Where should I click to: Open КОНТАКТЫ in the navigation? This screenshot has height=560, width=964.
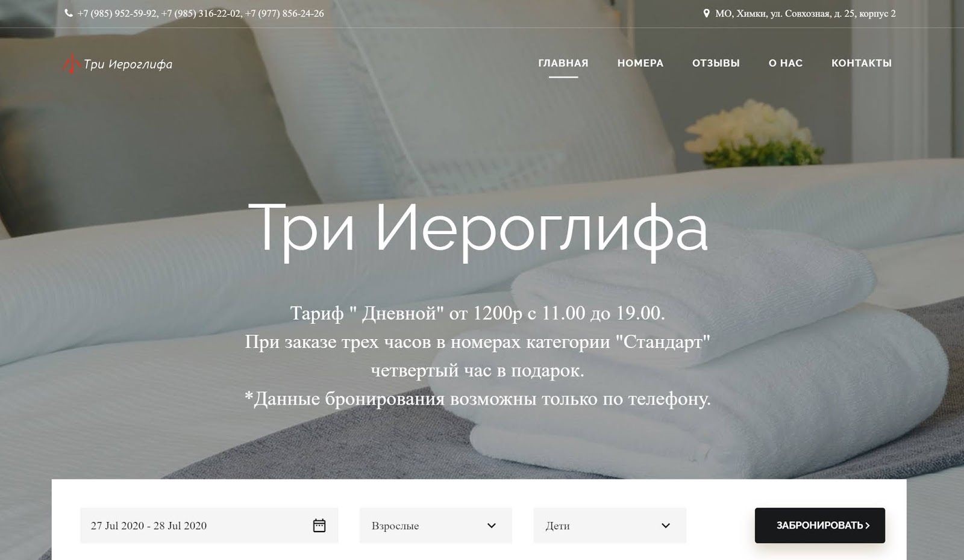pos(862,63)
